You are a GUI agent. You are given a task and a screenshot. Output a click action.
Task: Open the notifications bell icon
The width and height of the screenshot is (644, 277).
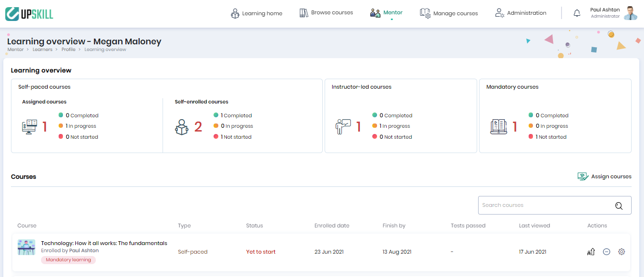(577, 13)
